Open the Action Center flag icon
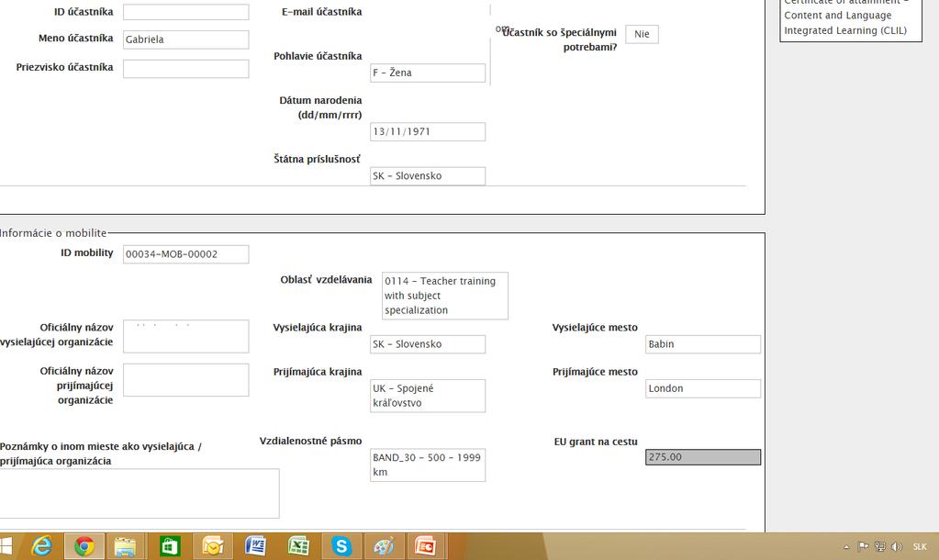The width and height of the screenshot is (939, 560). coord(863,546)
